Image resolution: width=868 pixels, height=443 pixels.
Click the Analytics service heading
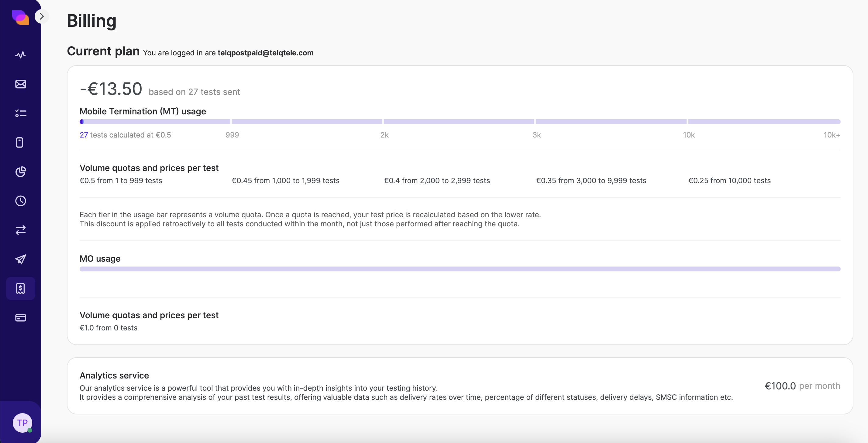coord(114,375)
